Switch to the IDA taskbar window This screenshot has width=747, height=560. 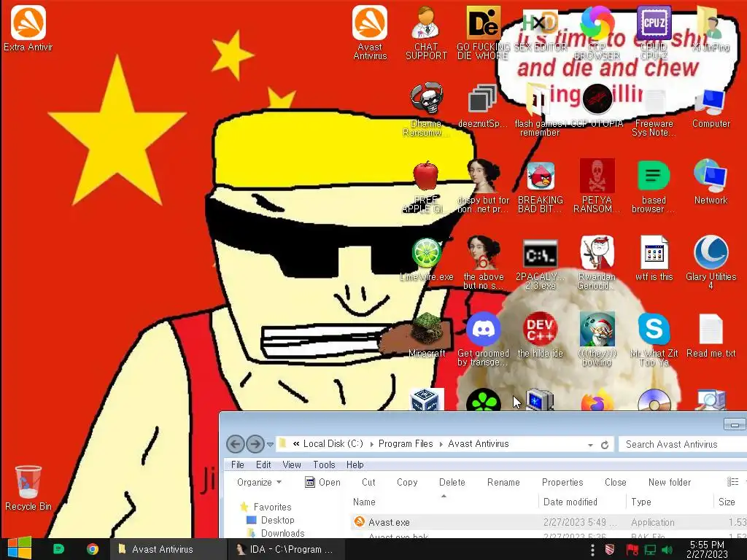pos(286,549)
